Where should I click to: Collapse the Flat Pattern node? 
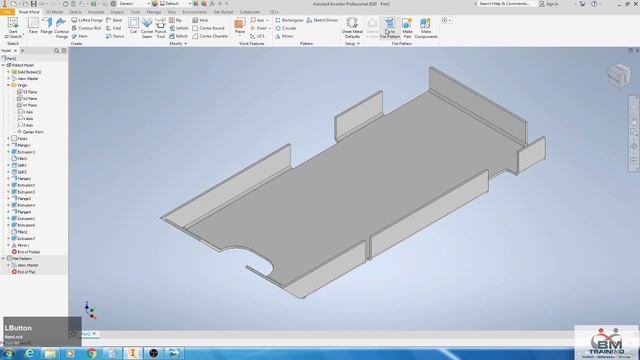pos(3,259)
